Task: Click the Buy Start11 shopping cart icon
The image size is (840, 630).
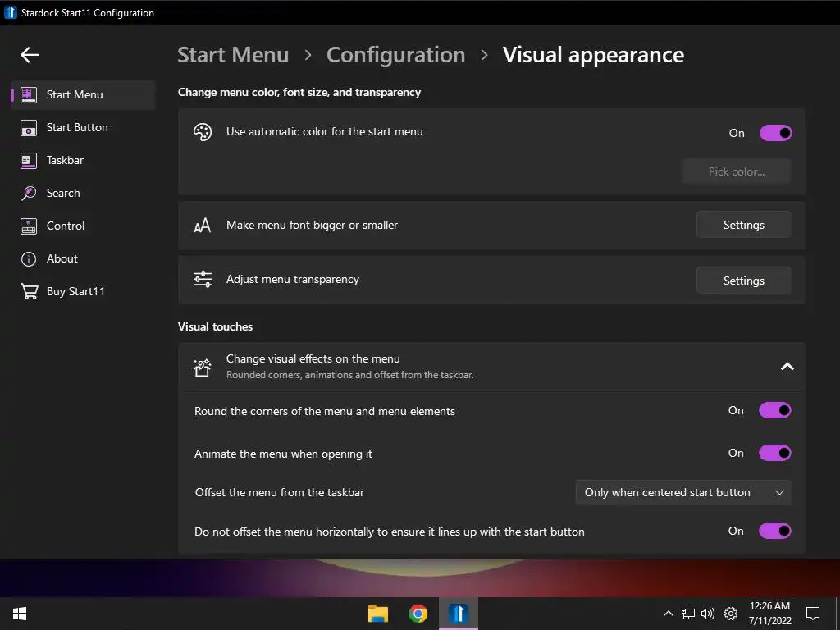Action: tap(29, 291)
